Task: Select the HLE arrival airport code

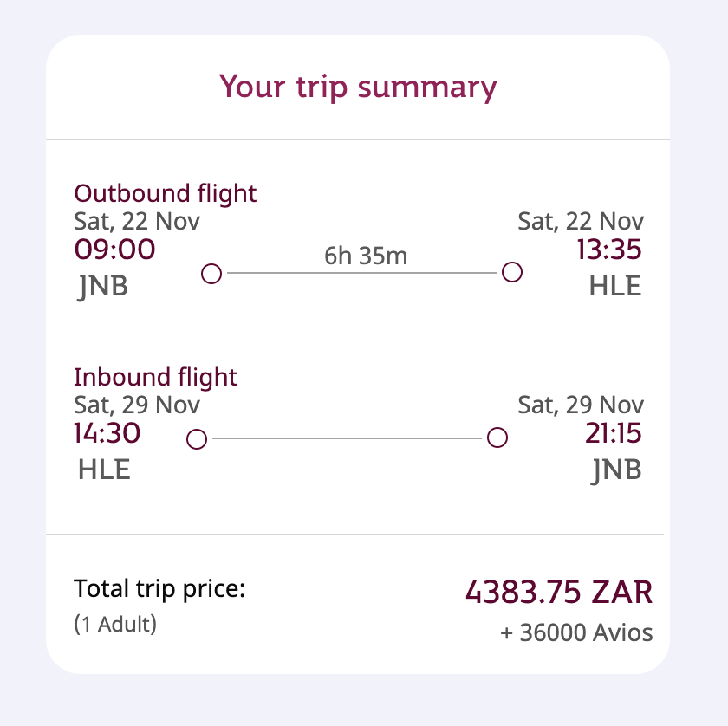Action: click(x=615, y=286)
